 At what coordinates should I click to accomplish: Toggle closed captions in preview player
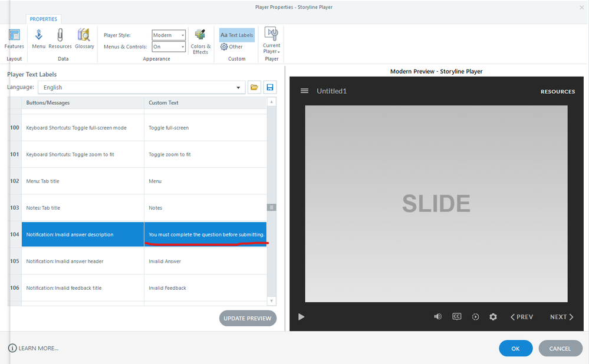tap(457, 317)
